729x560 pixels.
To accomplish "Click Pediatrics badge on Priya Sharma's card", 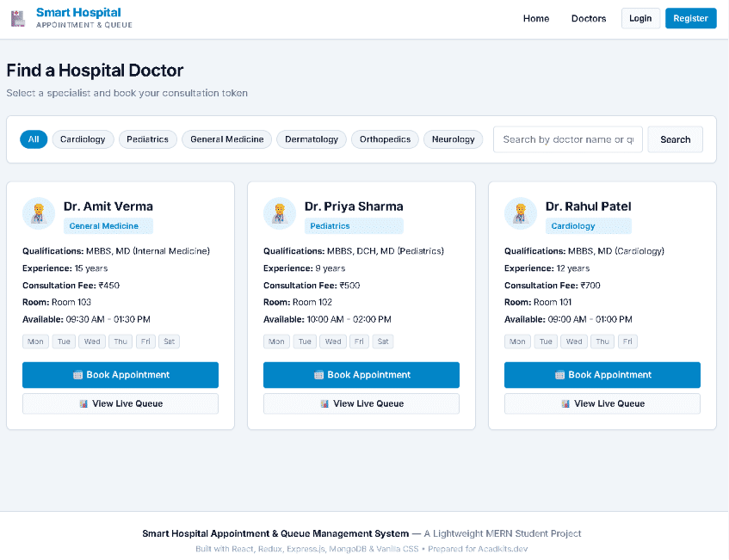I will (x=354, y=226).
